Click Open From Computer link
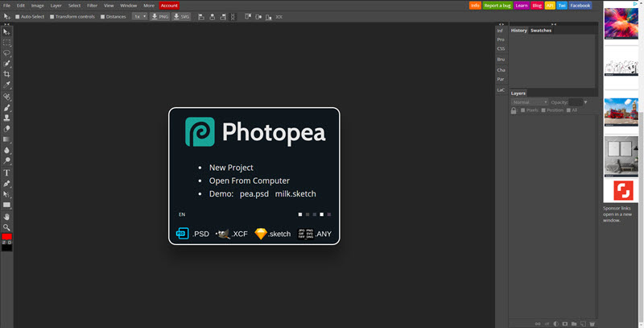The height and width of the screenshot is (328, 644). (x=250, y=181)
